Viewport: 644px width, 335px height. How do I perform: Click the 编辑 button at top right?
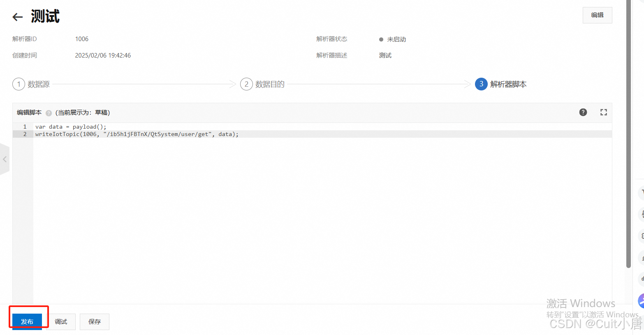597,15
